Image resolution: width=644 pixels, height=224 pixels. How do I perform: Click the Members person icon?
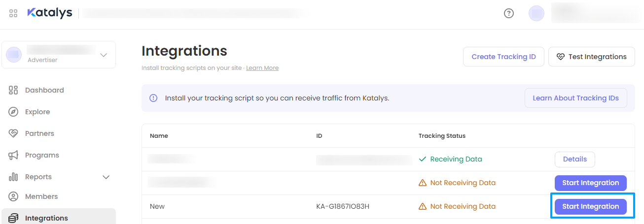point(13,196)
